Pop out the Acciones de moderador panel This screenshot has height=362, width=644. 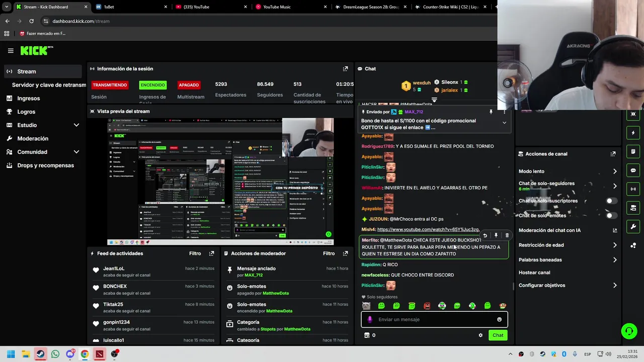pos(345,253)
